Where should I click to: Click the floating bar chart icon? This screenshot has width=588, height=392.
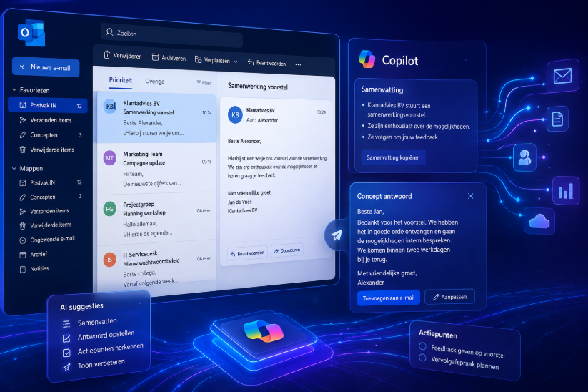566,191
